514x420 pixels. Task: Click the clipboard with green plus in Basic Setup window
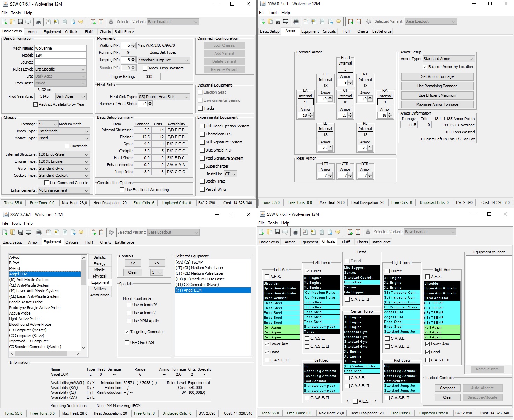[x=93, y=22]
